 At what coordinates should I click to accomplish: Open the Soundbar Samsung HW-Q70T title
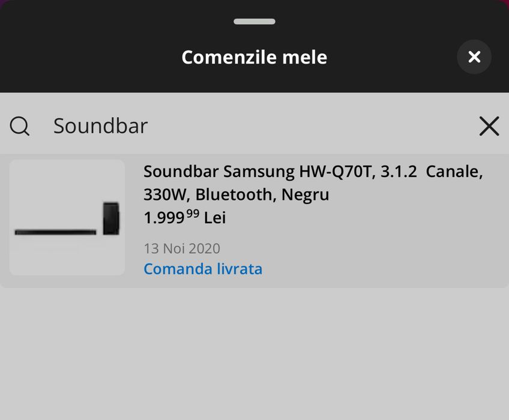pos(261,172)
